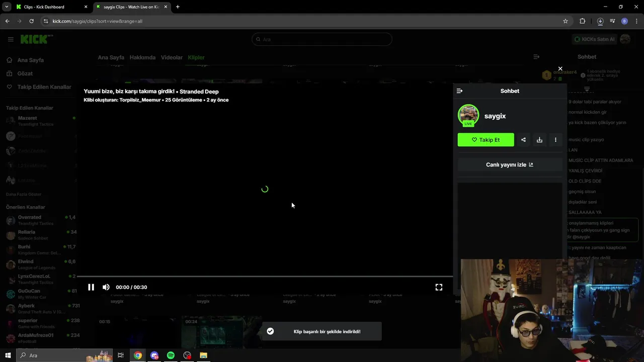
Task: Close the saygix Clips tab
Action: (x=166, y=7)
